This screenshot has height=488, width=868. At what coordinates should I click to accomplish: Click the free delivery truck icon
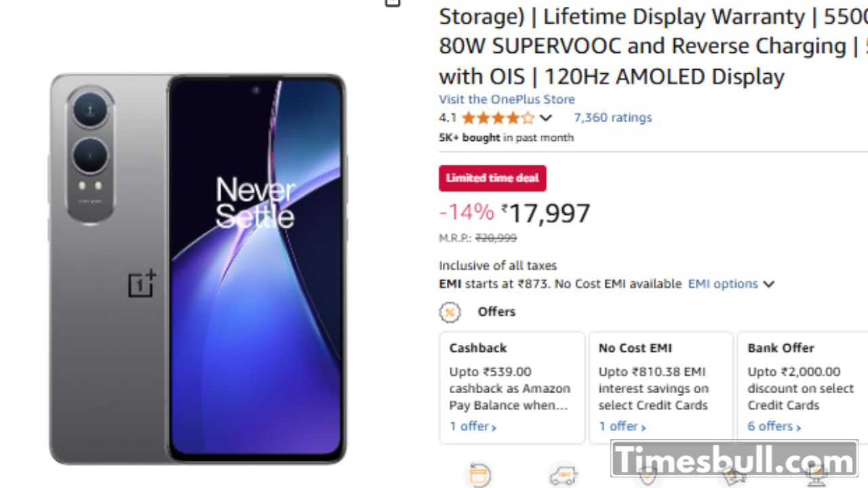[x=564, y=476]
